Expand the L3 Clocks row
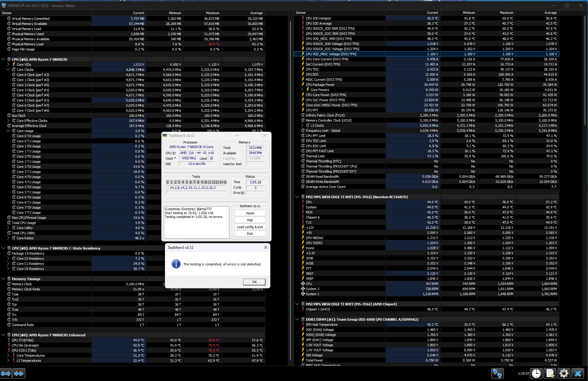Screen dimensions: 588x381 [x=302, y=125]
